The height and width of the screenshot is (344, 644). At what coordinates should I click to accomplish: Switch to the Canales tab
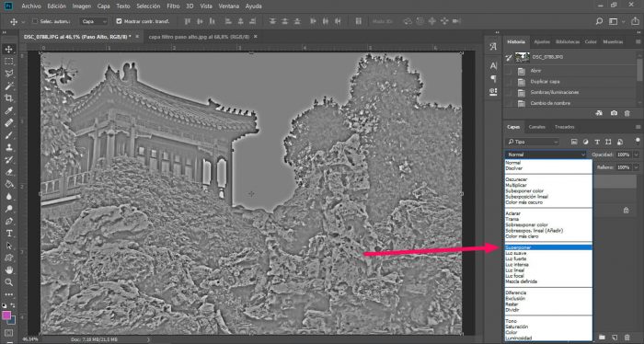[536, 127]
